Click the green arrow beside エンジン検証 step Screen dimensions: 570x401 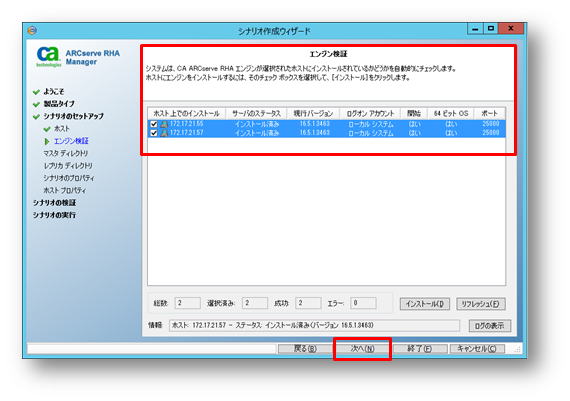[x=47, y=141]
